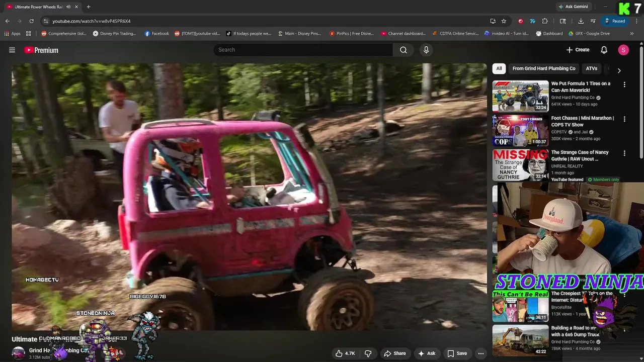Open Channel dashboard bookmark
644x362 pixels.
[403, 34]
